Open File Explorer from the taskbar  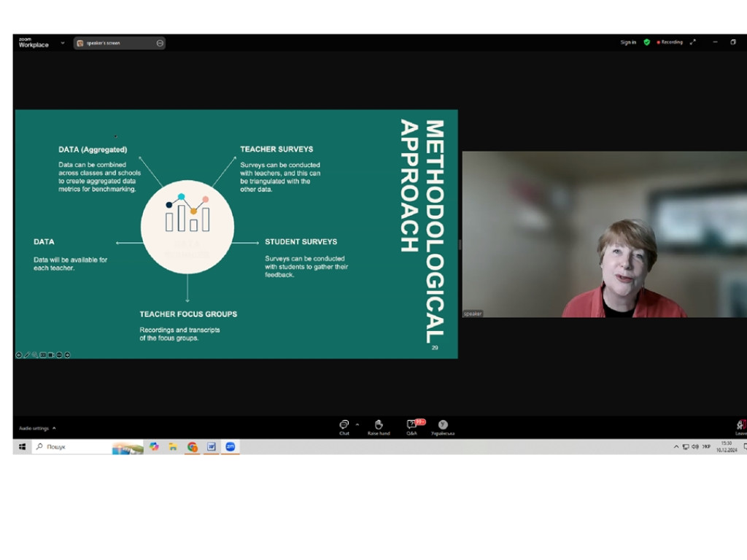point(173,446)
